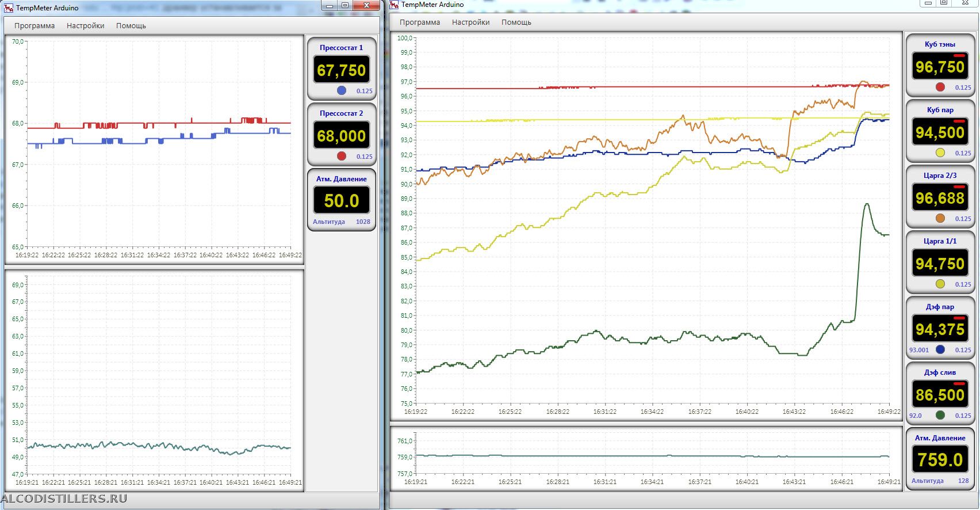Click the Прессостат 2 readout 68,000
Image resolution: width=980 pixels, height=510 pixels.
(x=342, y=136)
